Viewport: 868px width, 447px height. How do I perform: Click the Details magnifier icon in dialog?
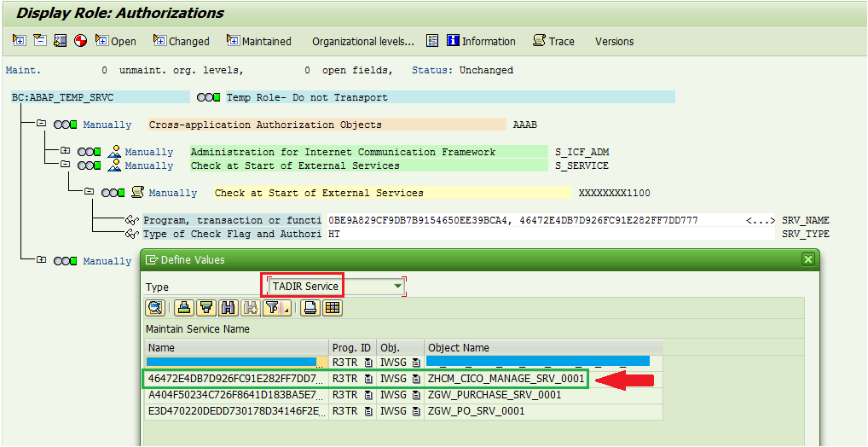coord(155,308)
